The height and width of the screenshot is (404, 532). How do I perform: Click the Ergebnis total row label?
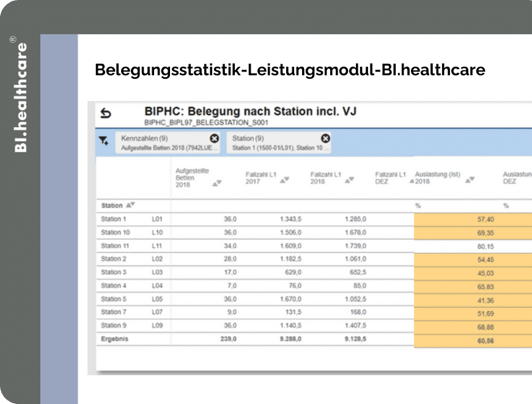pyautogui.click(x=115, y=339)
